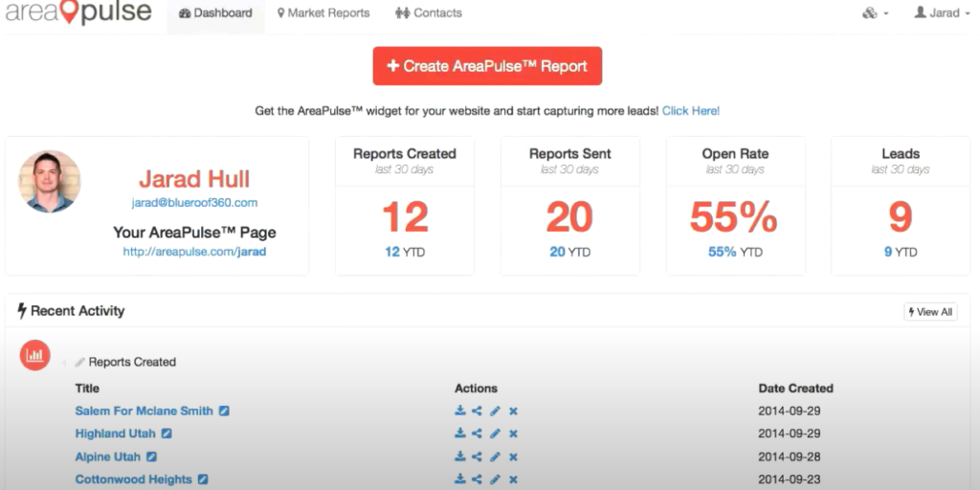Open the Contacts tab
The width and height of the screenshot is (980, 490).
[429, 13]
